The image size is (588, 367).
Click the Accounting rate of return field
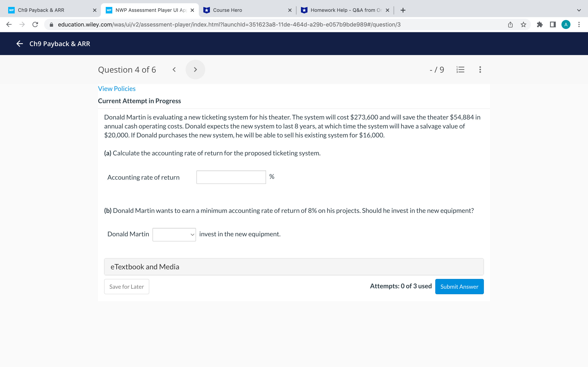coord(231,177)
